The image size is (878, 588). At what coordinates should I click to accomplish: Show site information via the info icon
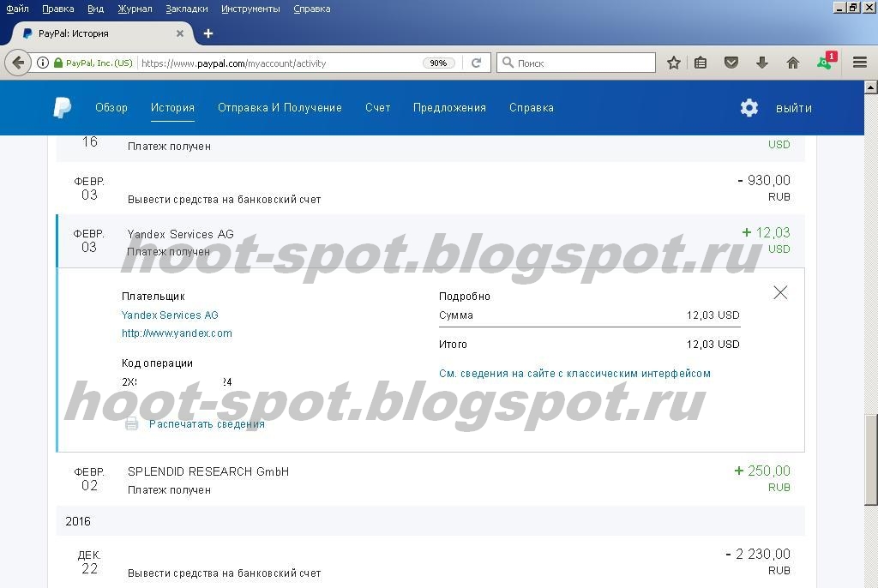(x=43, y=63)
